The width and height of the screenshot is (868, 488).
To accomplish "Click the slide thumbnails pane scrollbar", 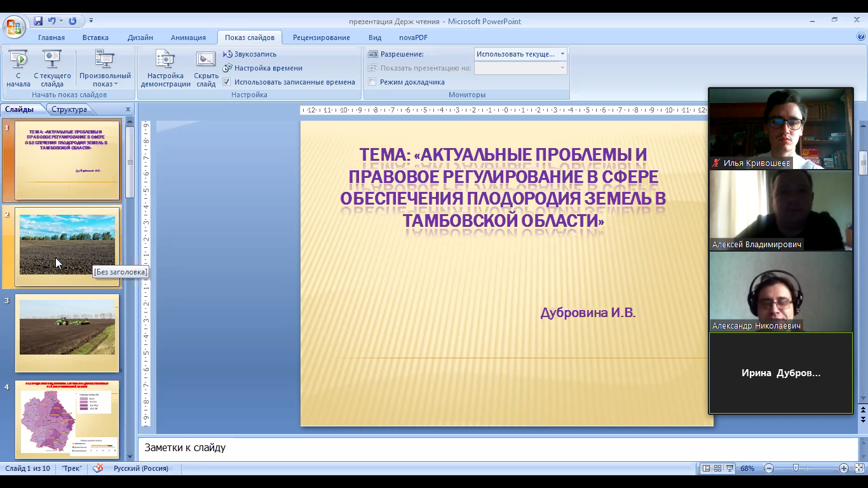I will pyautogui.click(x=130, y=162).
